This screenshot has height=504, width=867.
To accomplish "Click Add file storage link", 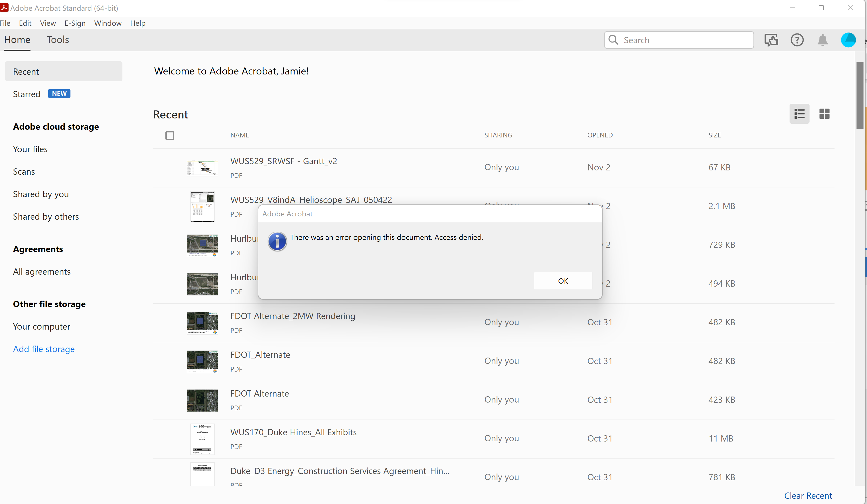I will tap(44, 349).
